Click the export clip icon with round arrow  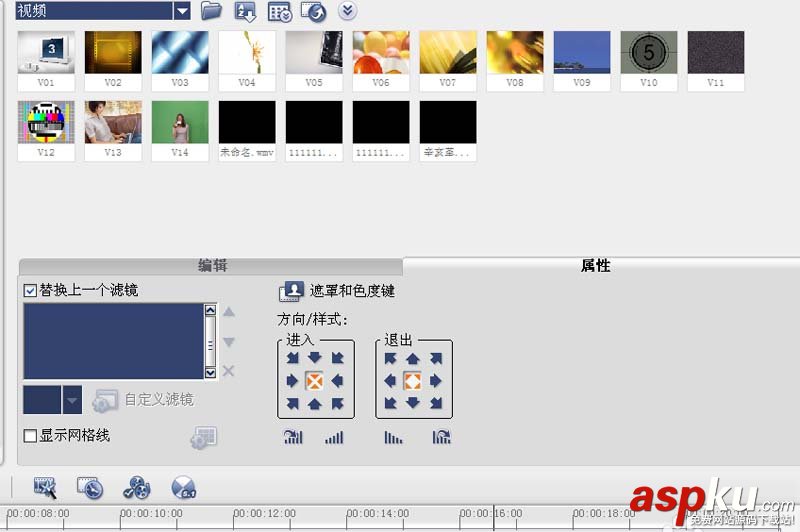pos(314,11)
